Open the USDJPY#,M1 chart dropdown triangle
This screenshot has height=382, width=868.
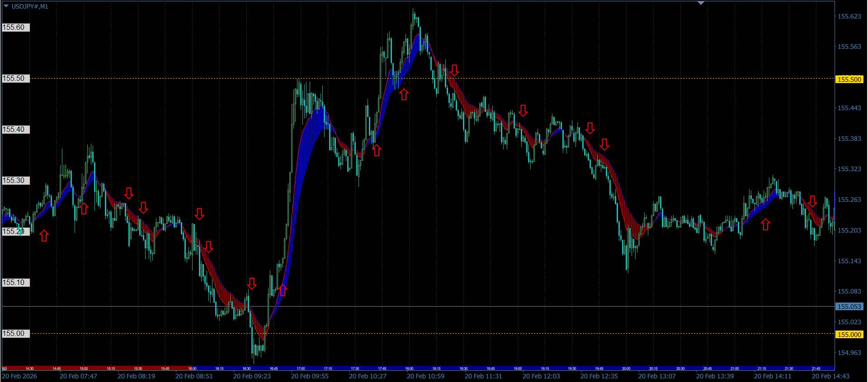6,6
